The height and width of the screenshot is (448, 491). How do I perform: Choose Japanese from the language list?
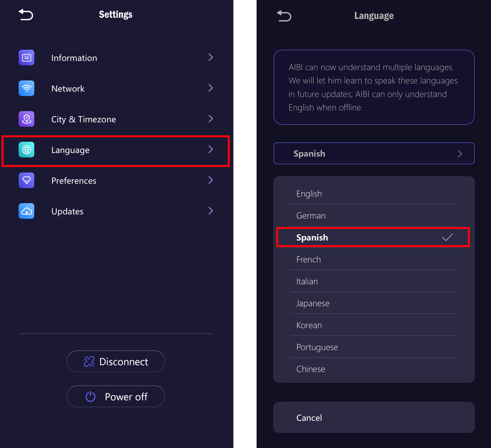tap(313, 304)
